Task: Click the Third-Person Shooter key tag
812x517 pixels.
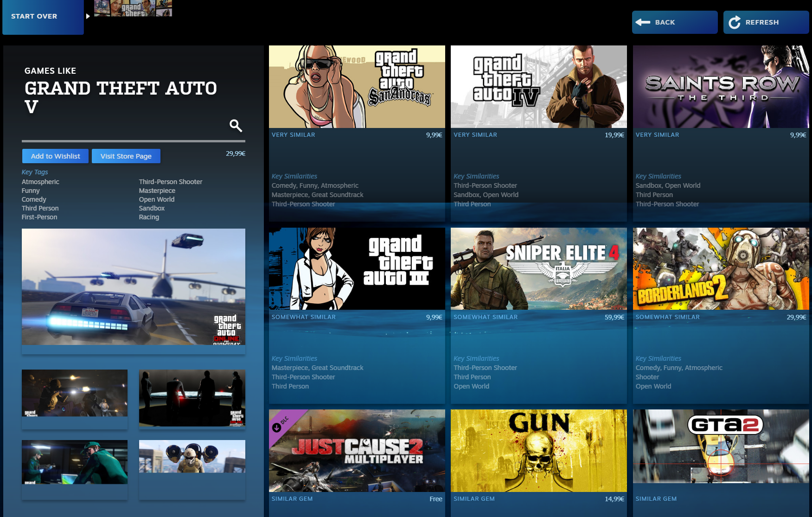Action: click(171, 182)
